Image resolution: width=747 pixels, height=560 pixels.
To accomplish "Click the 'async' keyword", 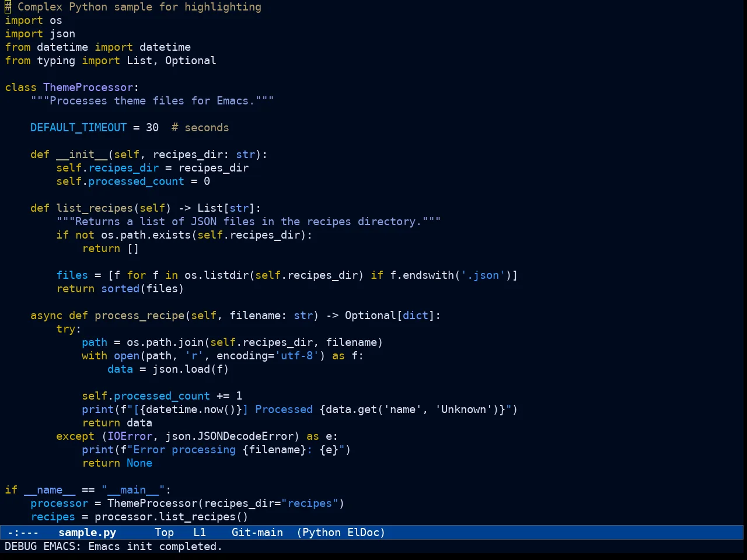I will (x=46, y=316).
